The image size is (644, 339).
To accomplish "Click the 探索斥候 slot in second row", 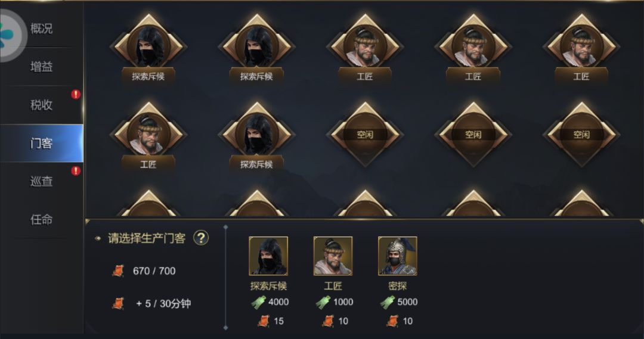I will click(256, 135).
